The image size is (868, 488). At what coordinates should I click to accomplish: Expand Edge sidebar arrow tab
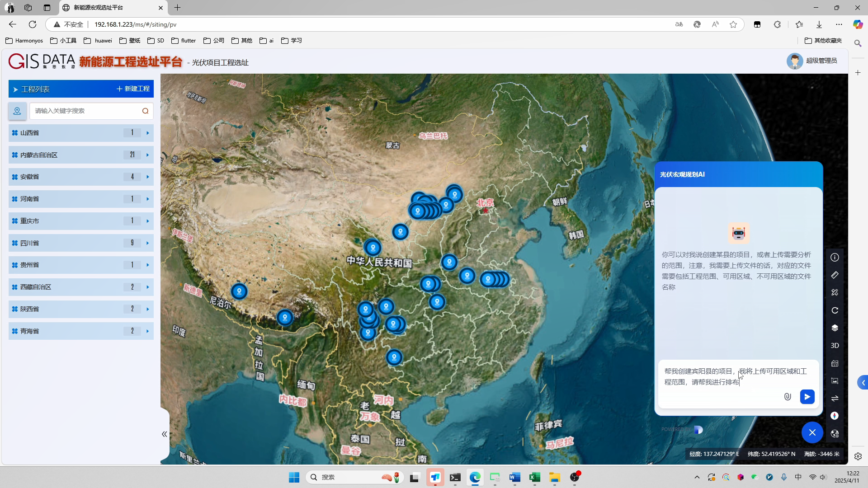point(863,383)
